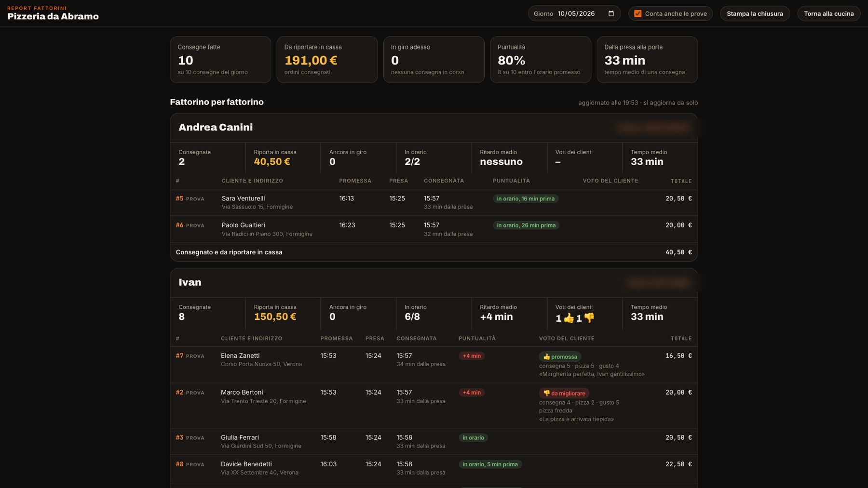Click the 'in orario, 16 min prima' badge
The height and width of the screenshot is (488, 868).
(x=526, y=198)
